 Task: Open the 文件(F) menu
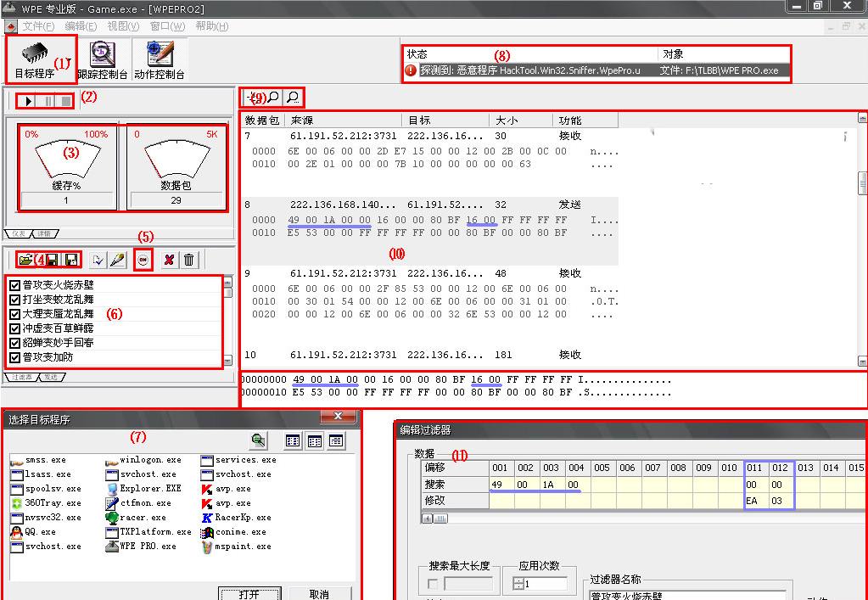pos(38,26)
